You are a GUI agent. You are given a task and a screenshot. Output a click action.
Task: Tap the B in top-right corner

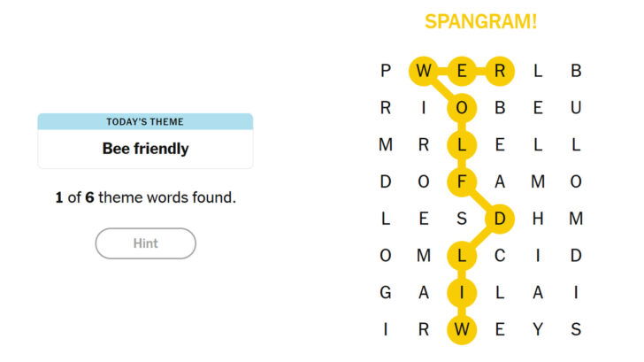tap(576, 71)
